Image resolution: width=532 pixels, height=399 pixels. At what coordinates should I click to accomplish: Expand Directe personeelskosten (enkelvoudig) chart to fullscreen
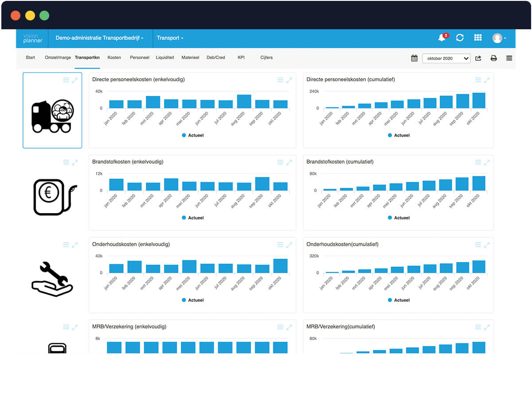point(289,80)
